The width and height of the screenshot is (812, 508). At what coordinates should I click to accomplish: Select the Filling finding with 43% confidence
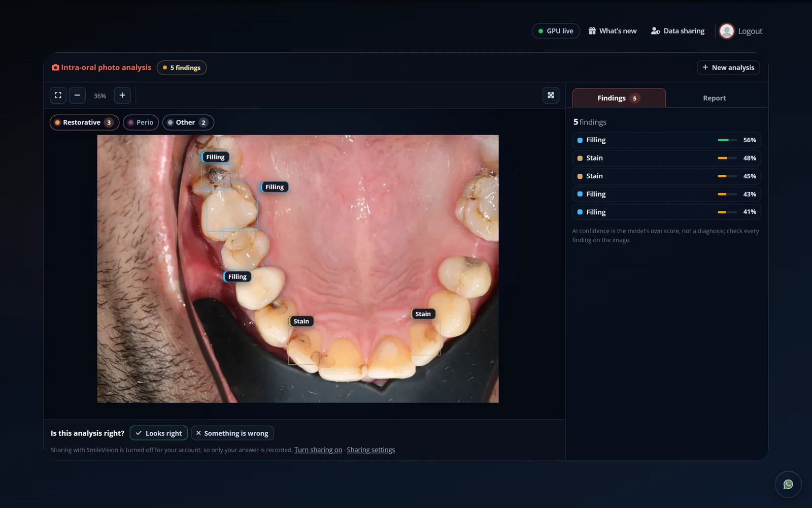click(666, 194)
